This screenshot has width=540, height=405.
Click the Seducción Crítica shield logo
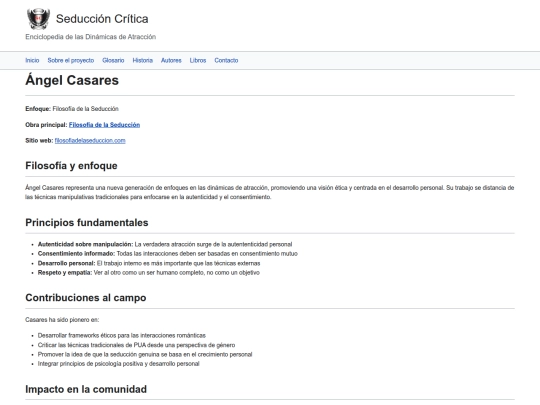coord(38,19)
